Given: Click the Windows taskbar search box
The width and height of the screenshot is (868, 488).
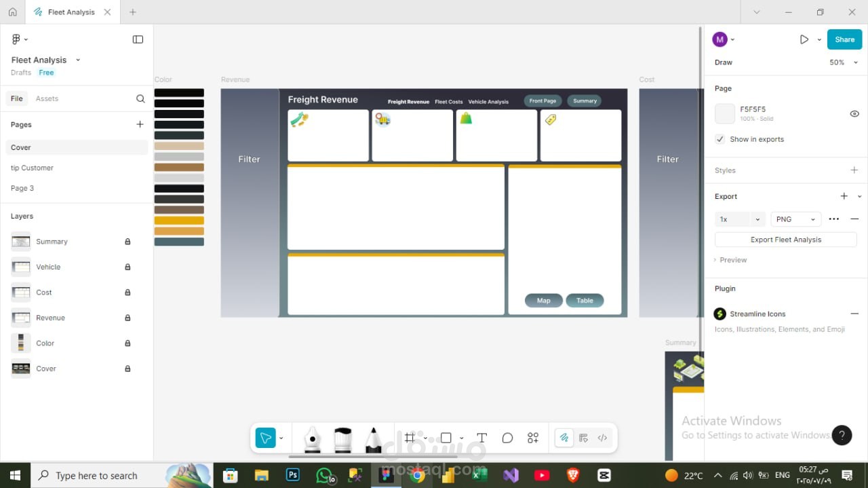Looking at the screenshot, I should pos(122,475).
